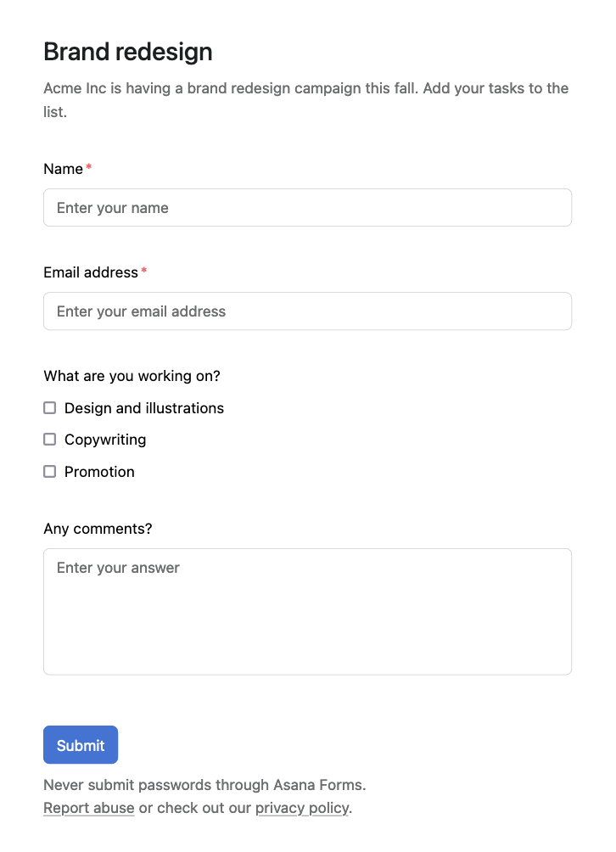Click the Name field label

(x=63, y=169)
